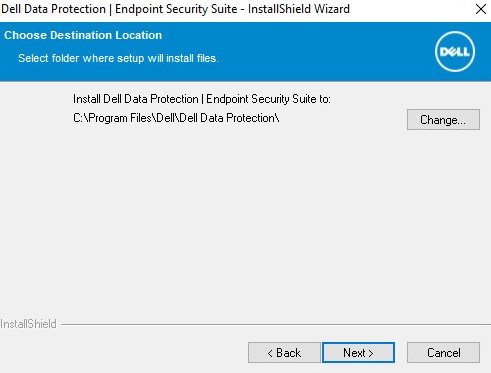
Task: Click the InstallShield branding label
Action: (x=28, y=324)
